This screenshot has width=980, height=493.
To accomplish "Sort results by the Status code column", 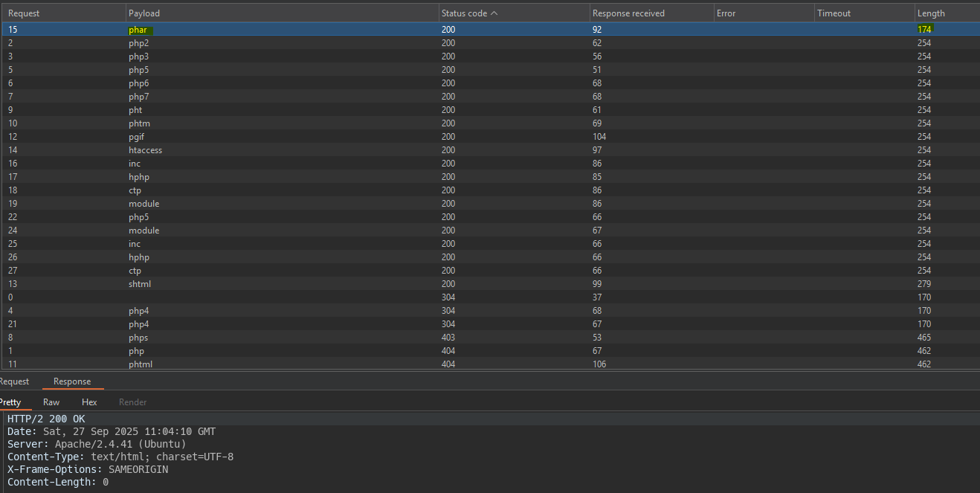I will 468,13.
